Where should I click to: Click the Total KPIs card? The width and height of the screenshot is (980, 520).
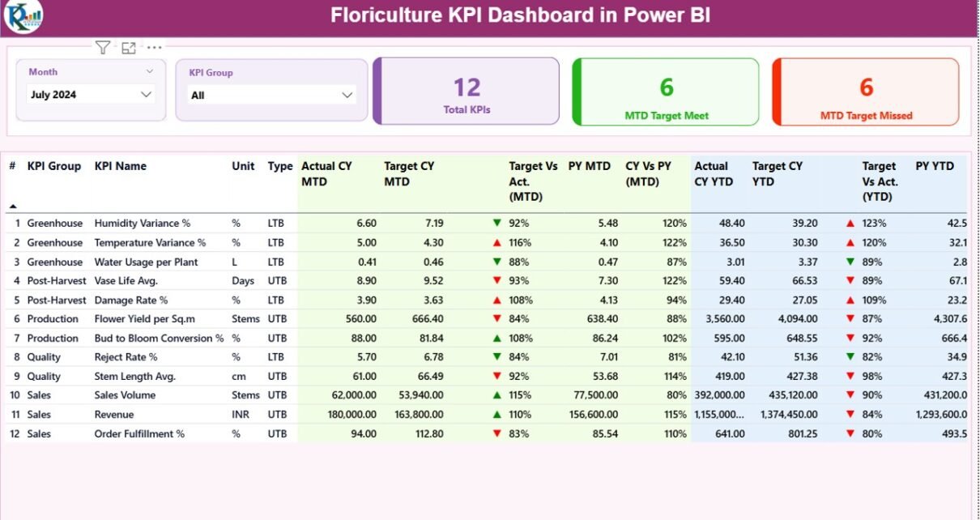point(467,92)
